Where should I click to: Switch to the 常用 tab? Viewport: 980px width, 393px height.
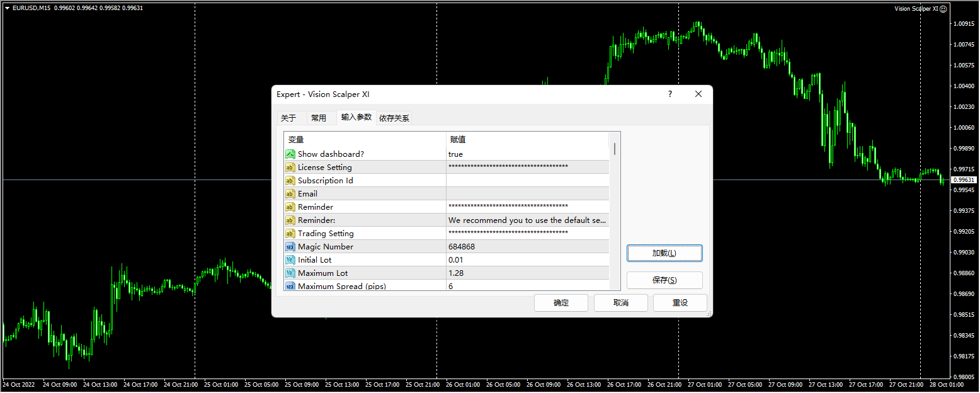(319, 117)
